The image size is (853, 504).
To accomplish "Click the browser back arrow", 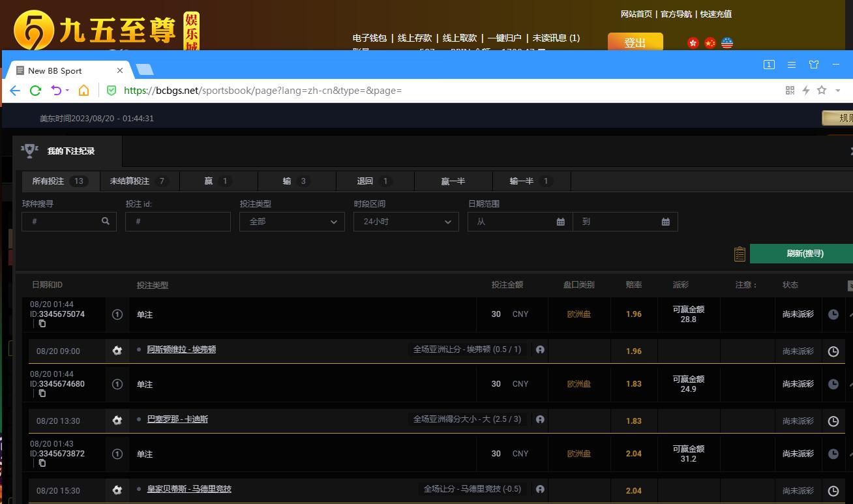I will [x=15, y=91].
